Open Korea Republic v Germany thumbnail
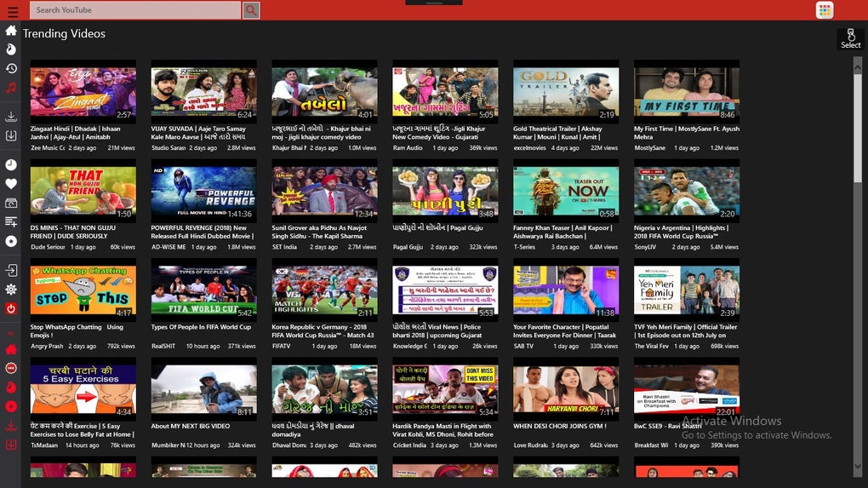This screenshot has height=488, width=868. [x=324, y=290]
